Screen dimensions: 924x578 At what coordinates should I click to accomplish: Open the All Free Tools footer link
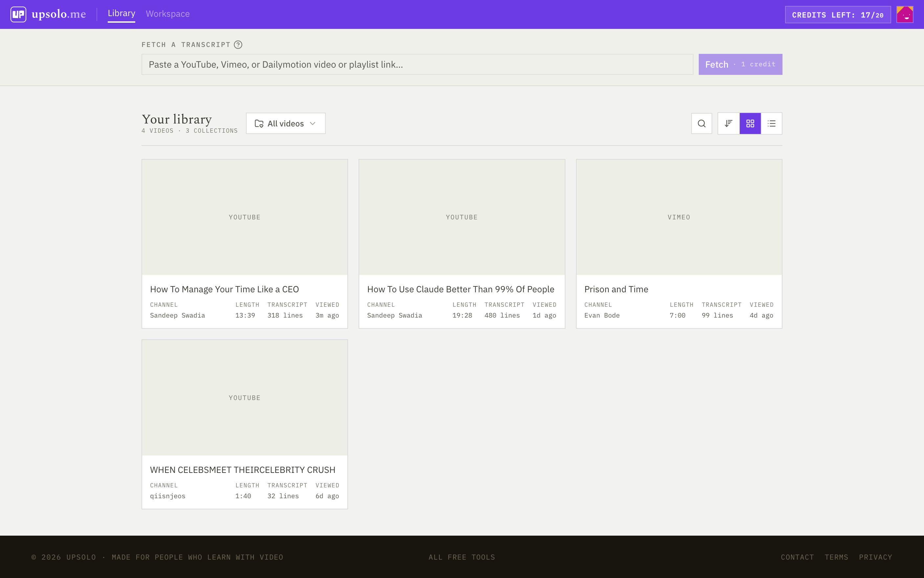click(x=462, y=557)
